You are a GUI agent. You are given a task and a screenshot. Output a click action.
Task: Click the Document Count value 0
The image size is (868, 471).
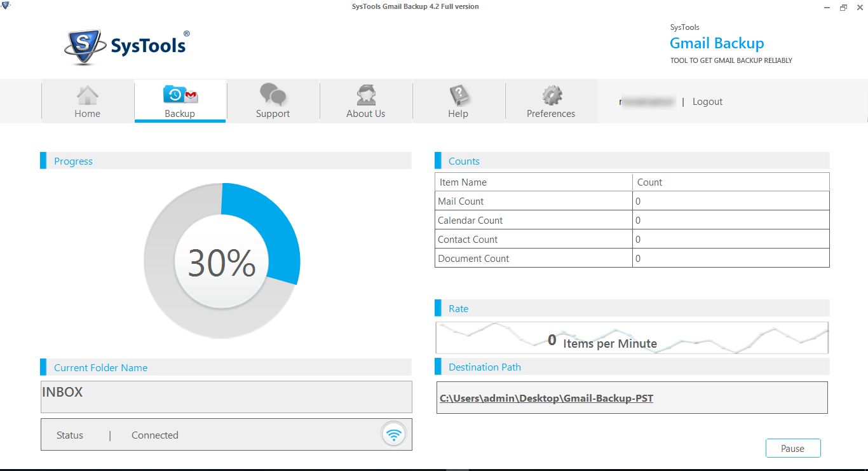click(638, 259)
